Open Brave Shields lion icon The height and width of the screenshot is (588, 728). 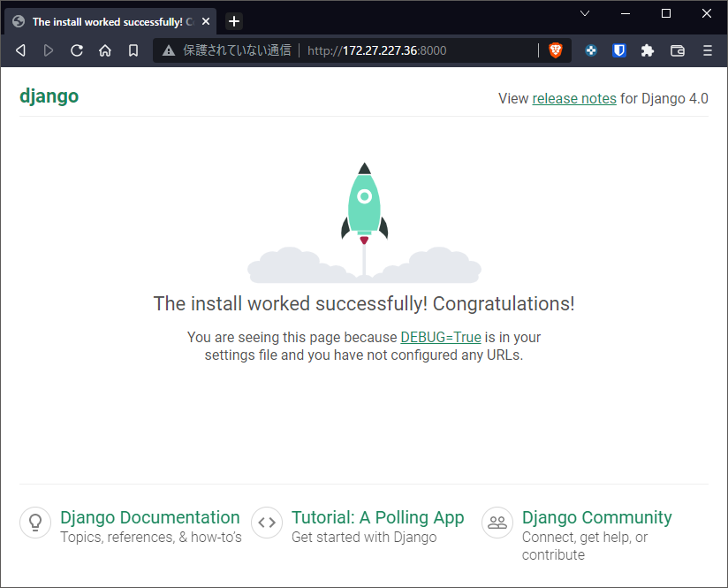click(x=556, y=50)
